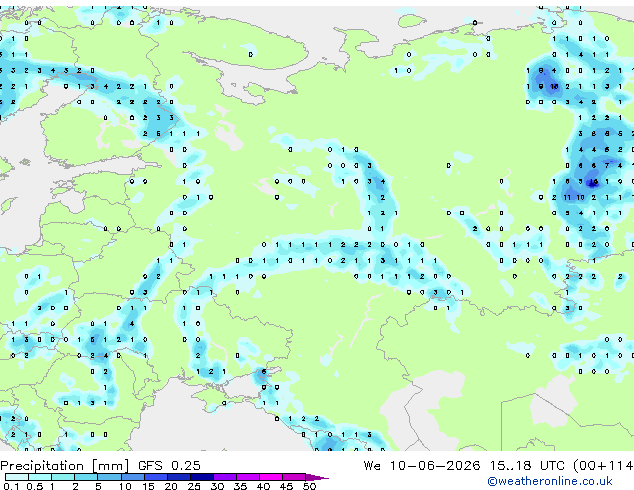Click legend scale label "50"
This screenshot has height=490, width=634.
309,486
